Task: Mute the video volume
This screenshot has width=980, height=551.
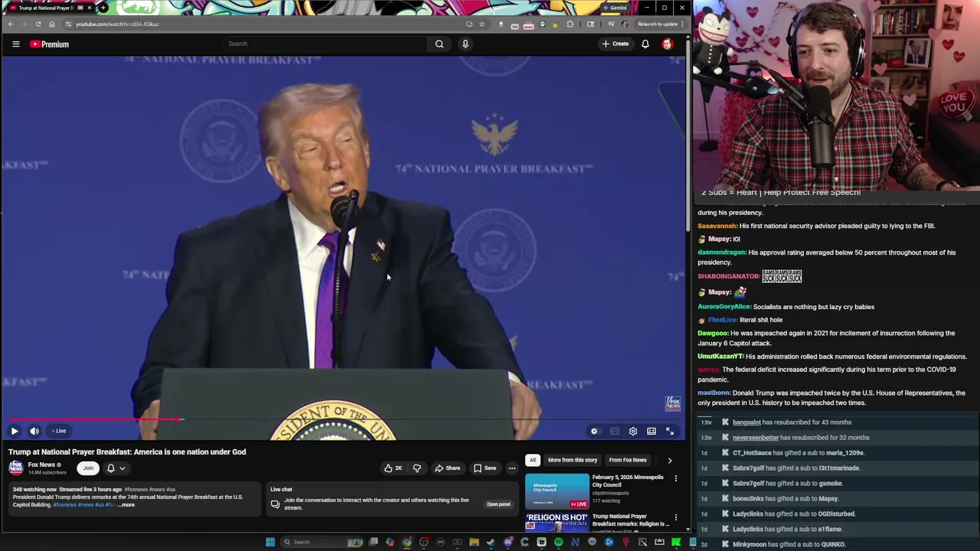Action: (34, 431)
